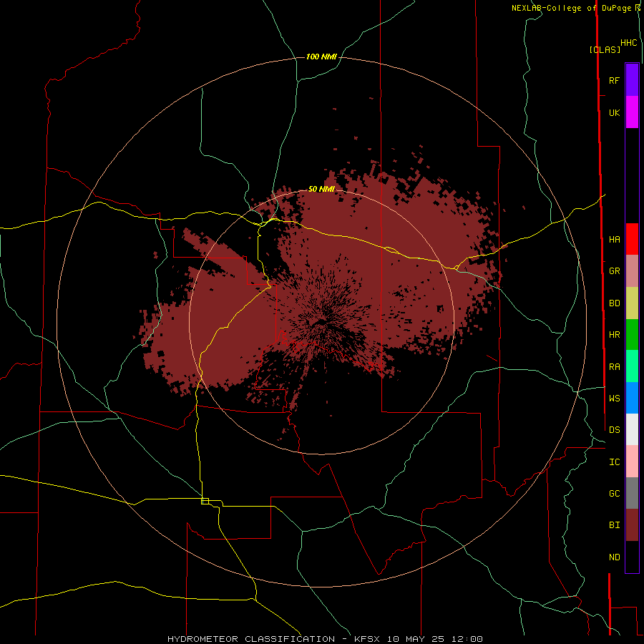Click the BI dark-red legend swatch
This screenshot has width=644, height=644.
[632, 525]
